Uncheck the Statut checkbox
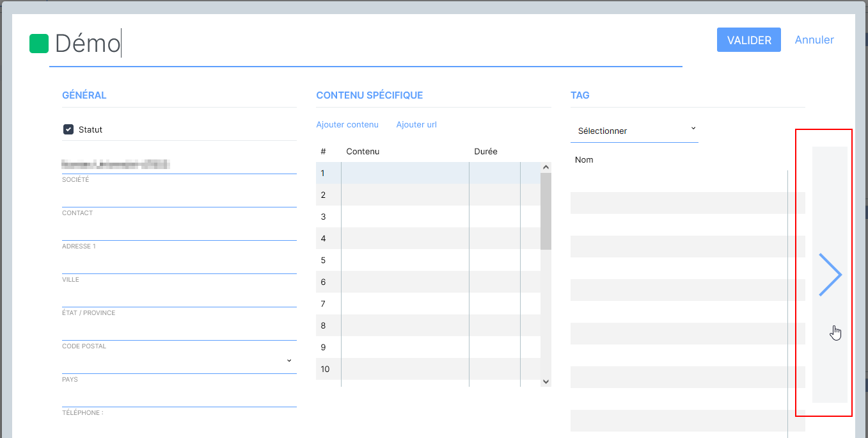The height and width of the screenshot is (438, 868). click(68, 129)
